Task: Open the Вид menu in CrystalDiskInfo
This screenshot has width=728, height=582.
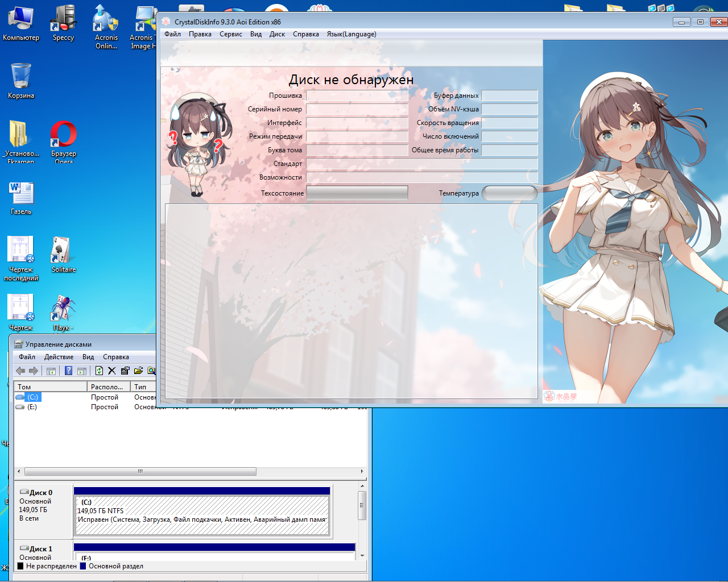Action: click(x=256, y=34)
